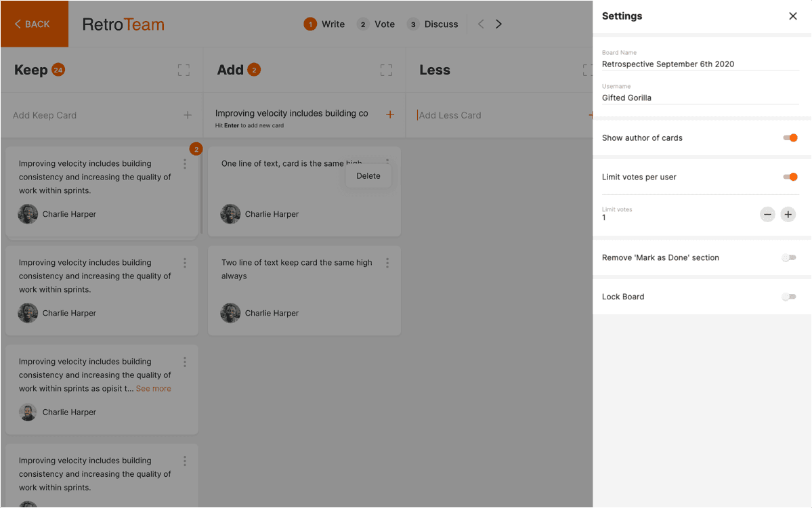Increase the vote limit with the plus stepper
812x508 pixels.
tap(788, 215)
